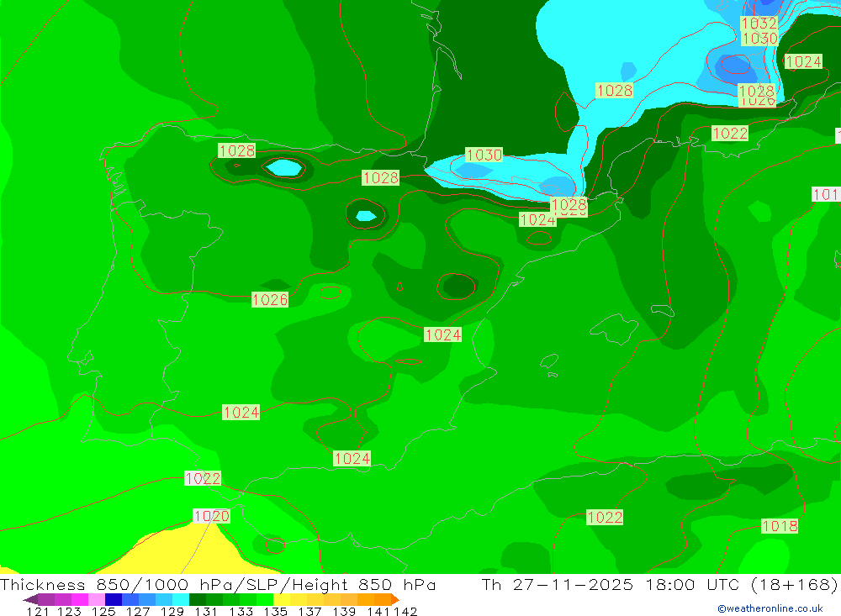Click the legend value 131
The image size is (841, 616).
click(206, 611)
